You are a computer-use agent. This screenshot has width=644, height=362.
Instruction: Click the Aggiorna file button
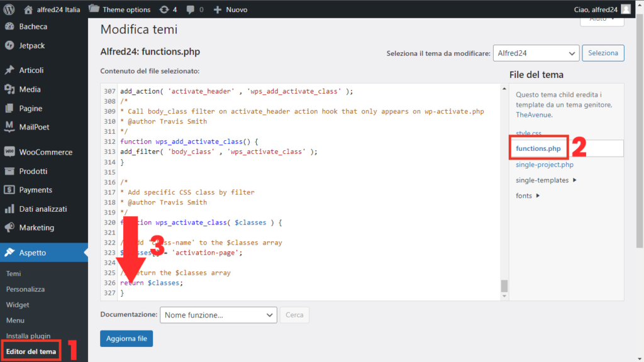(x=126, y=339)
